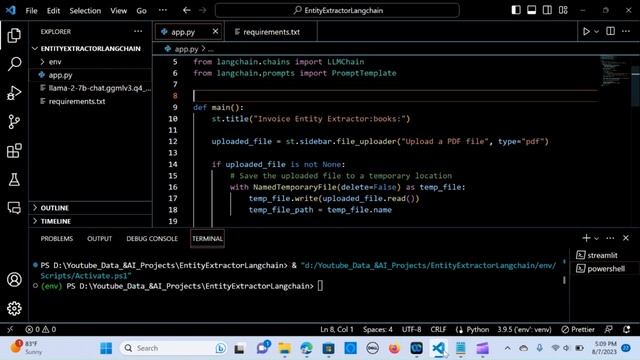Run Python file with play button
This screenshot has height=360, width=640.
pyautogui.click(x=586, y=31)
